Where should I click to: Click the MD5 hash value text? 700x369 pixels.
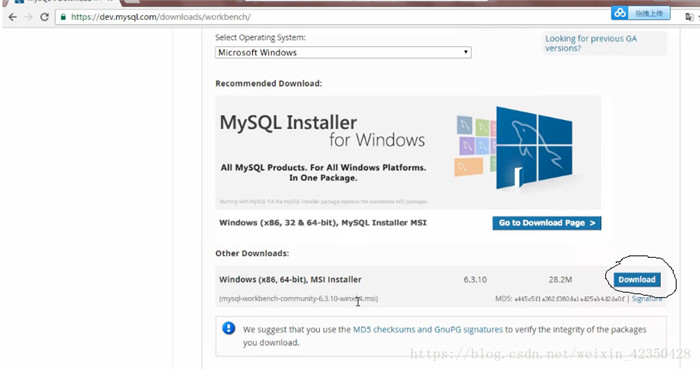click(570, 299)
